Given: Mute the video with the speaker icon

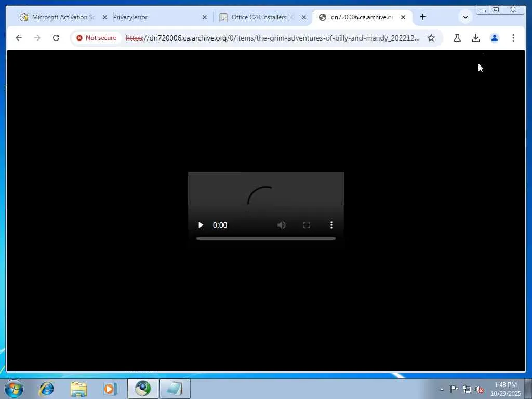Looking at the screenshot, I should [x=281, y=225].
